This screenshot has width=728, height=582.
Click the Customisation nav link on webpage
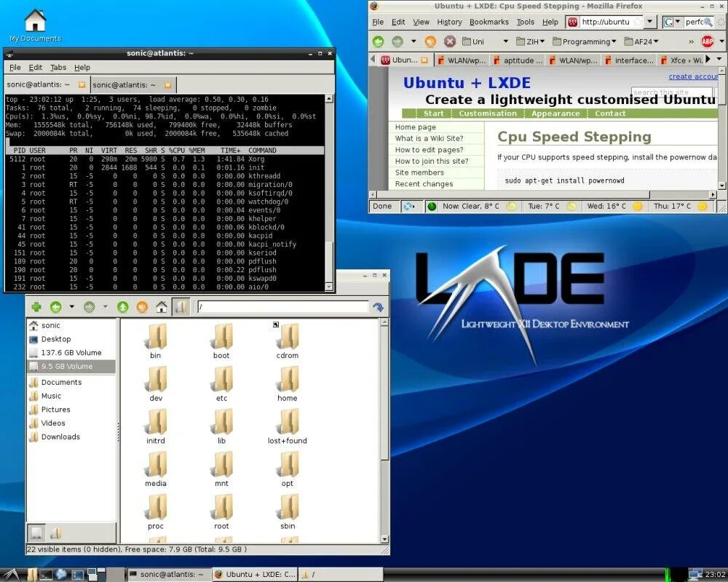coord(488,113)
